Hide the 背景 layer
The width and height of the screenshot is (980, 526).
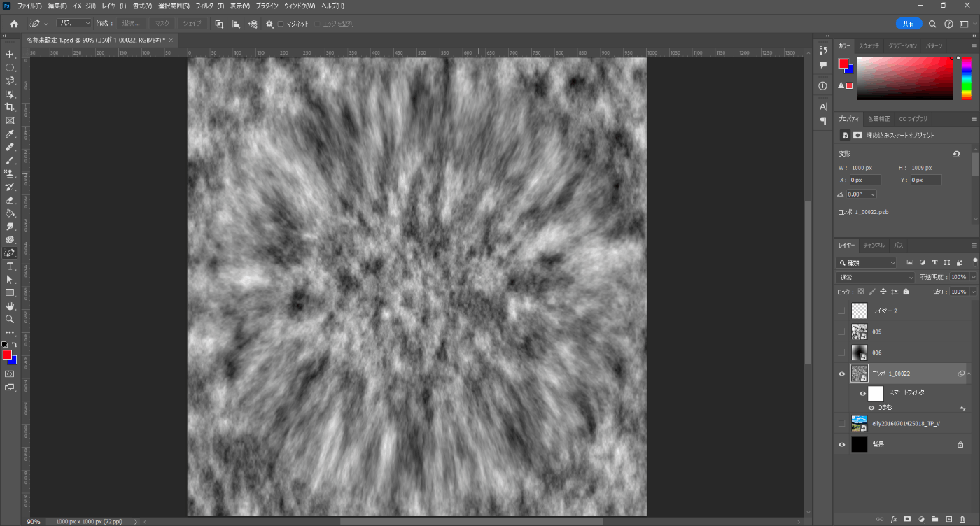coord(842,444)
